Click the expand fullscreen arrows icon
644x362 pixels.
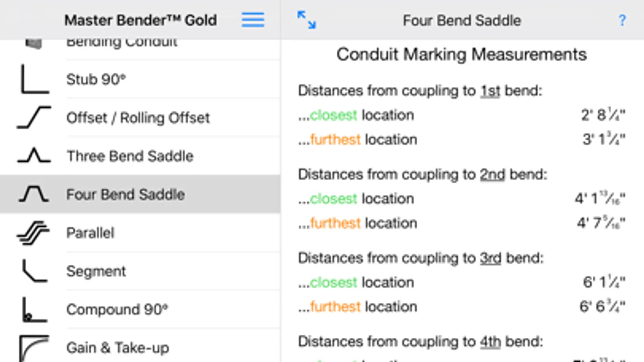coord(306,20)
